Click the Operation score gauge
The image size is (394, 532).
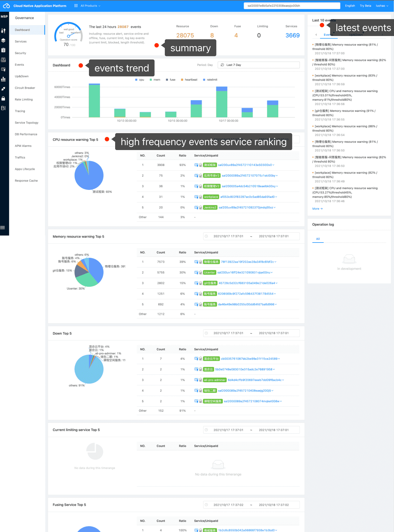68,34
